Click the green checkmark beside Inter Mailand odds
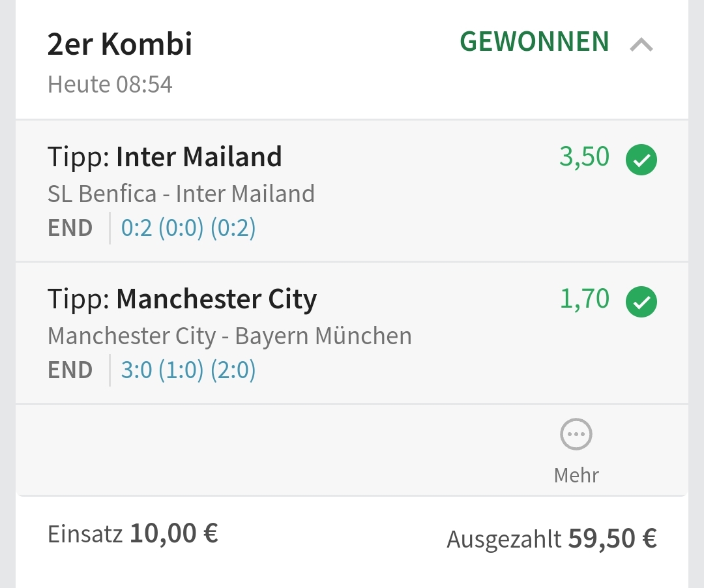Screen dimensions: 704x588 tap(641, 160)
